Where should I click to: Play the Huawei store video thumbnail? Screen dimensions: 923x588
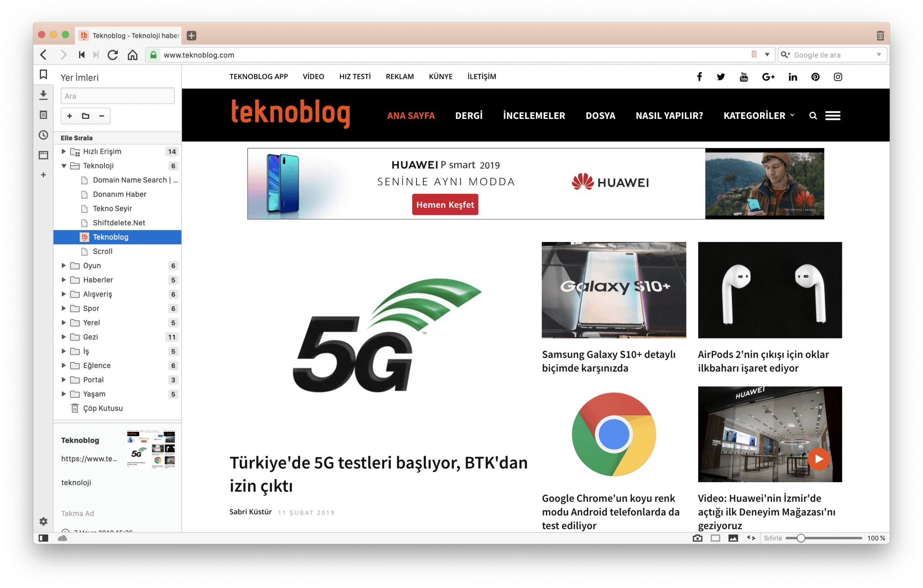pyautogui.click(x=818, y=459)
